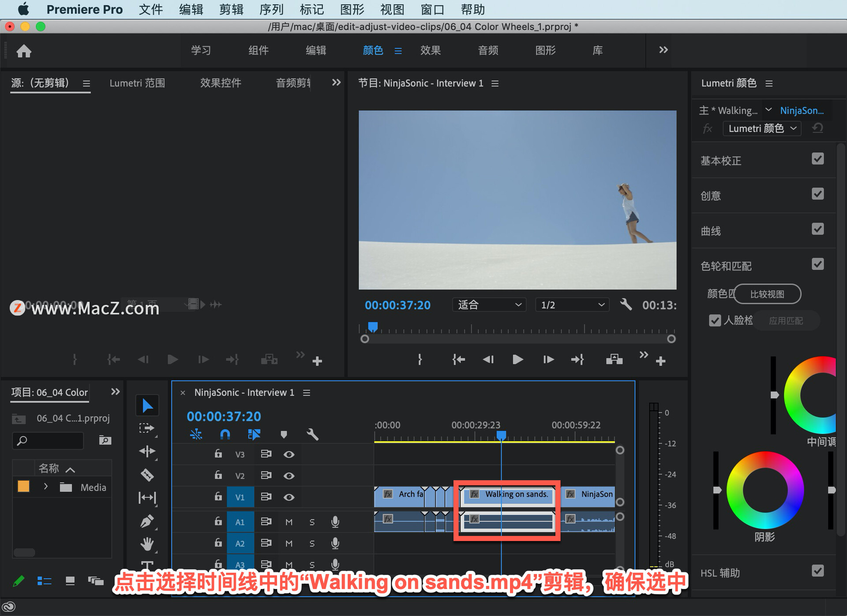The width and height of the screenshot is (847, 616).
Task: Toggle the HSL 辅助 section checkbox
Action: 817,571
